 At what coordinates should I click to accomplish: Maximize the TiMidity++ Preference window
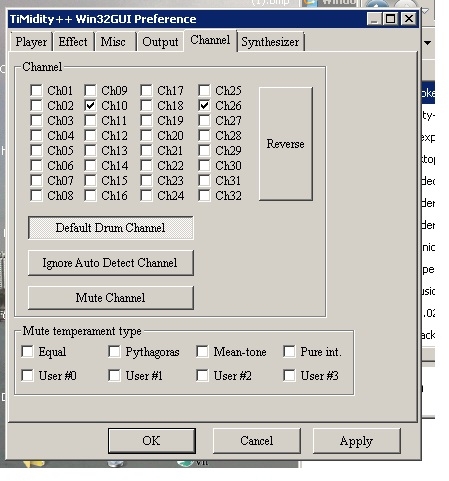click(390, 19)
